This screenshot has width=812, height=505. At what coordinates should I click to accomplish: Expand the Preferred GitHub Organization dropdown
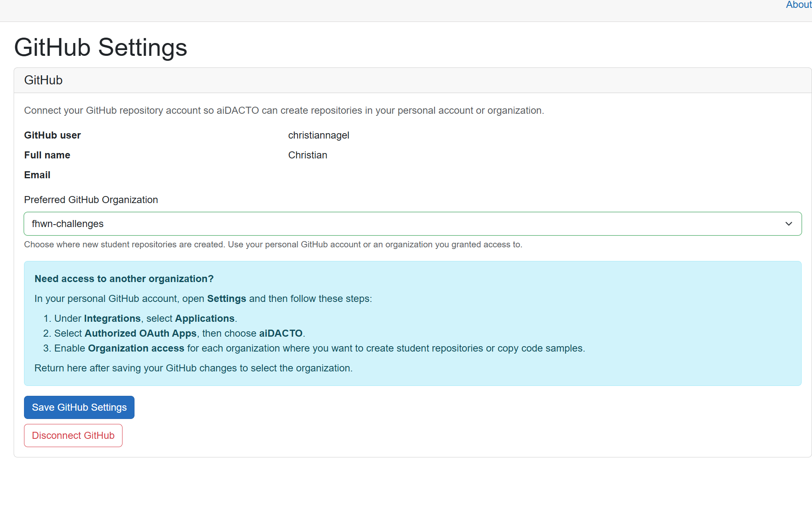coord(413,224)
